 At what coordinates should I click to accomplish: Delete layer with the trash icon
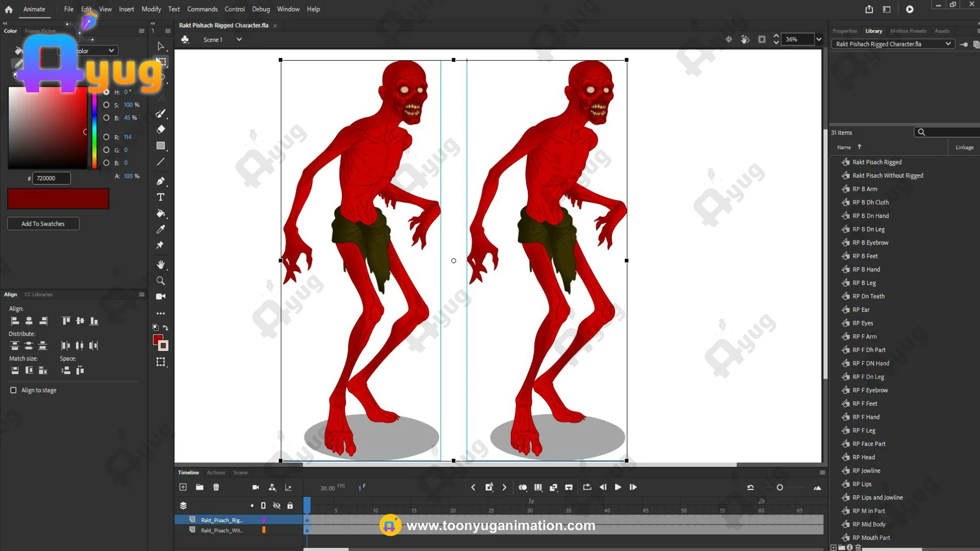click(x=216, y=487)
